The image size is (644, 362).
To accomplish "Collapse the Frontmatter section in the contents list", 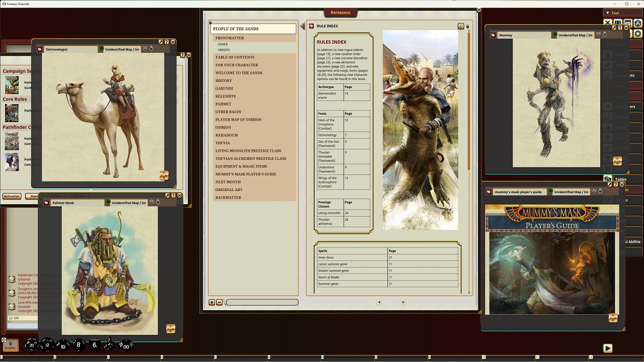I will tap(230, 38).
